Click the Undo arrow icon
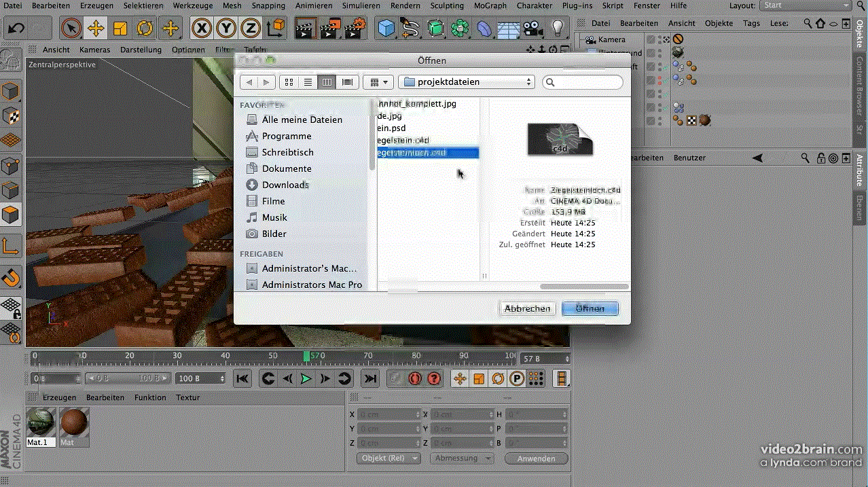 (x=17, y=29)
